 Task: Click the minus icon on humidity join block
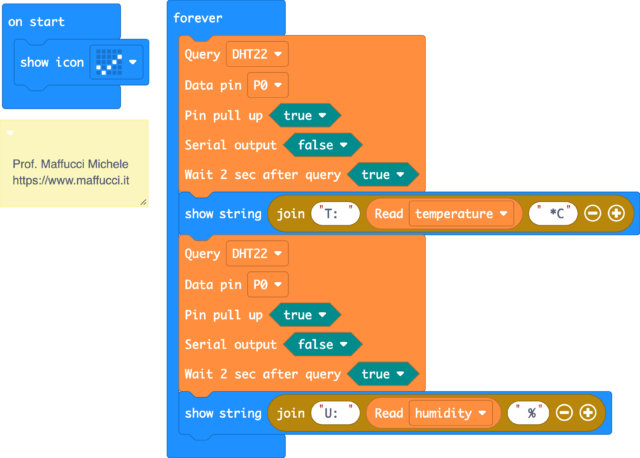[x=564, y=412]
